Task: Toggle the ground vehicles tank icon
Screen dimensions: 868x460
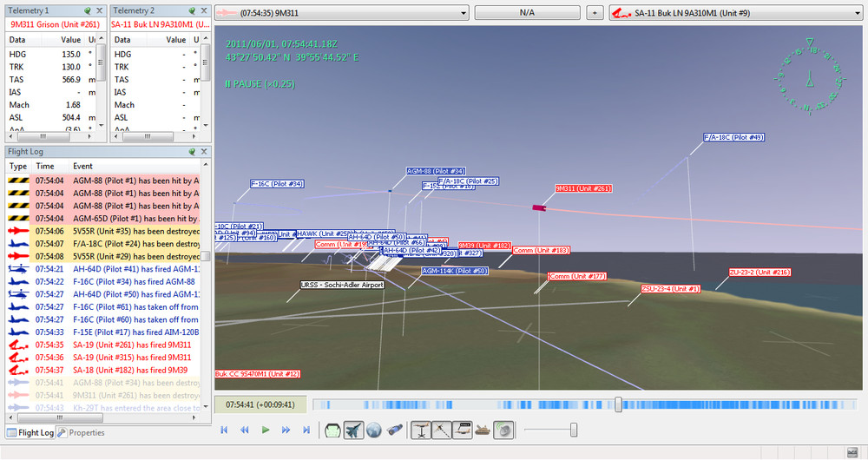Action: click(x=482, y=430)
